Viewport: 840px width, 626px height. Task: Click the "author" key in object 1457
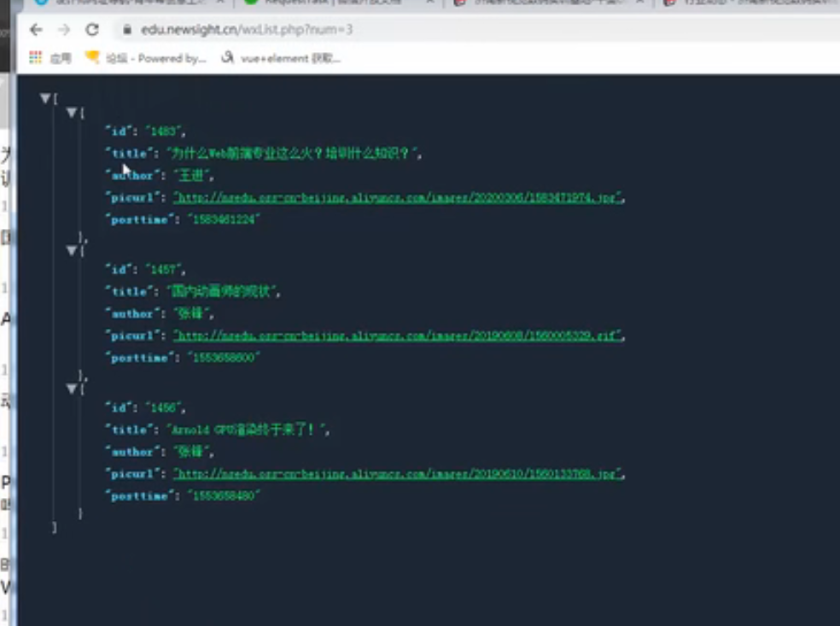(131, 313)
